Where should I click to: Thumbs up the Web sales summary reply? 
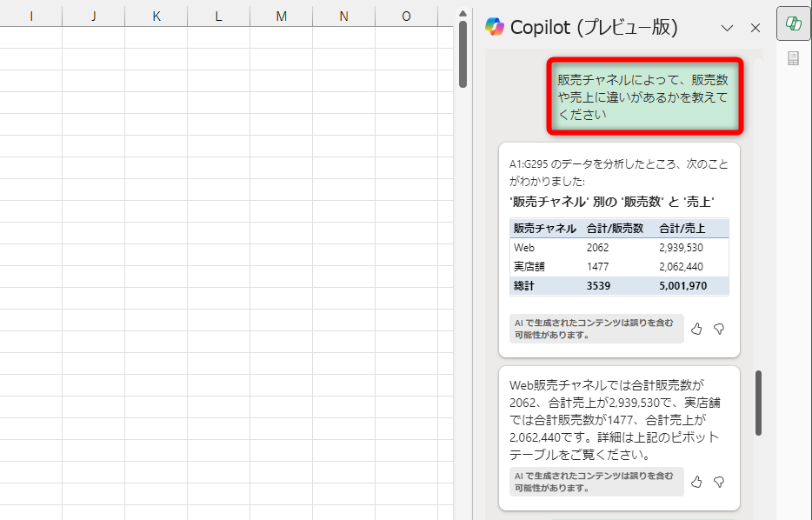(696, 482)
